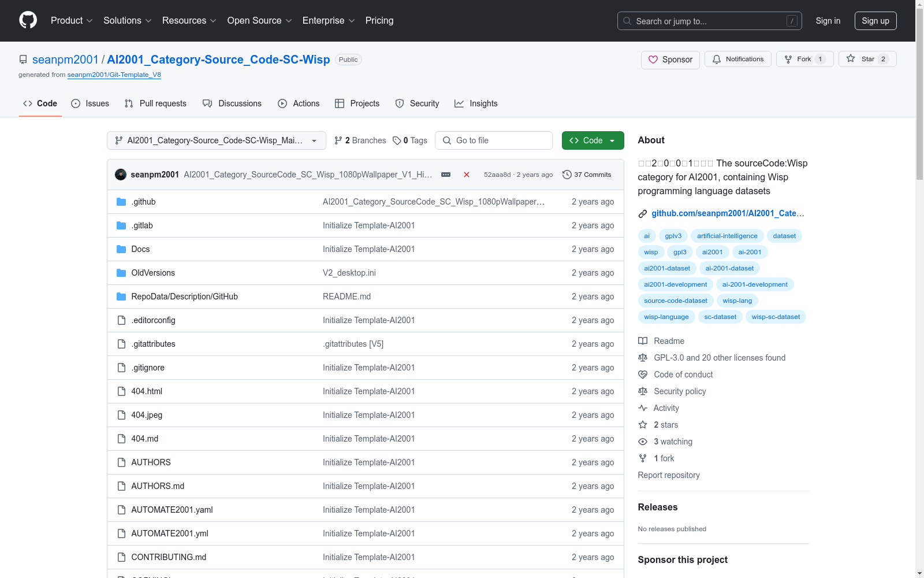This screenshot has height=578, width=924.
Task: Click the 37 Commits history icon
Action: (x=567, y=175)
